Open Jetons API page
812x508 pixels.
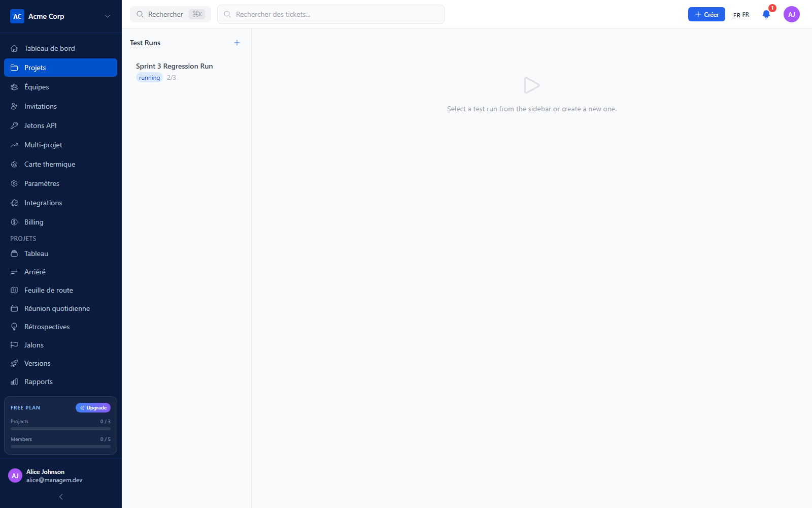coord(60,125)
